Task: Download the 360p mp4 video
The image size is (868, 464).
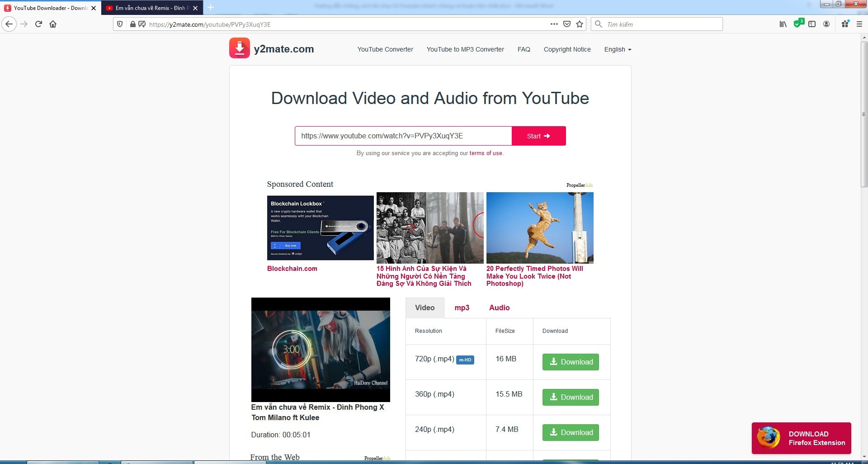Action: (571, 397)
